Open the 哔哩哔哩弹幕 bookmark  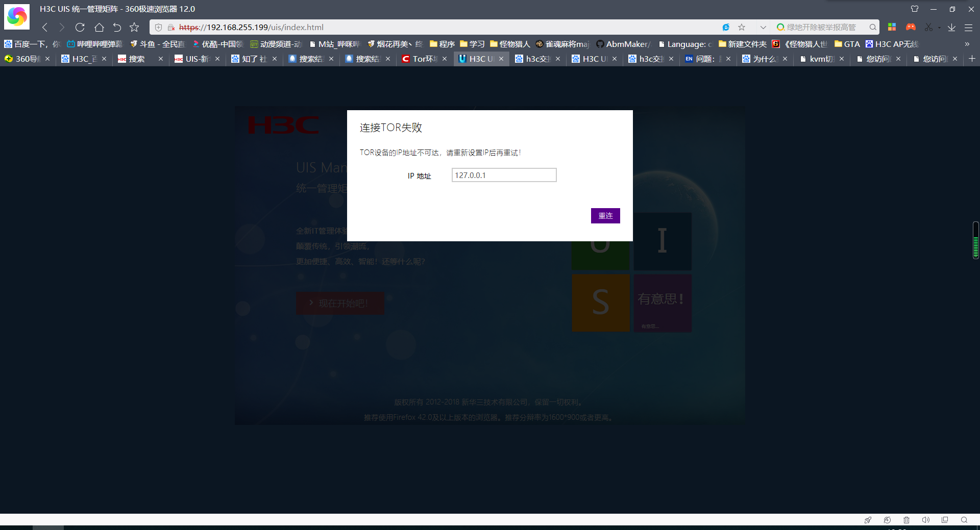[x=95, y=44]
